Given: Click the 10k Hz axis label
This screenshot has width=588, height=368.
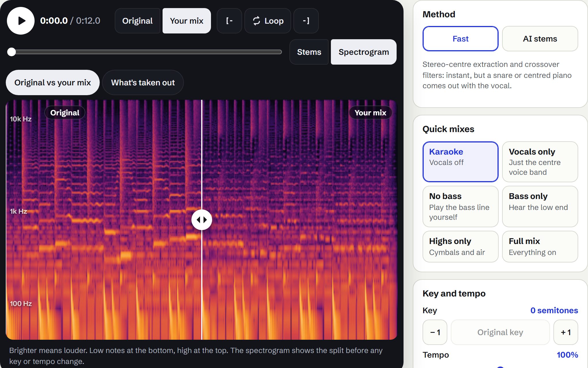Looking at the screenshot, I should point(21,119).
